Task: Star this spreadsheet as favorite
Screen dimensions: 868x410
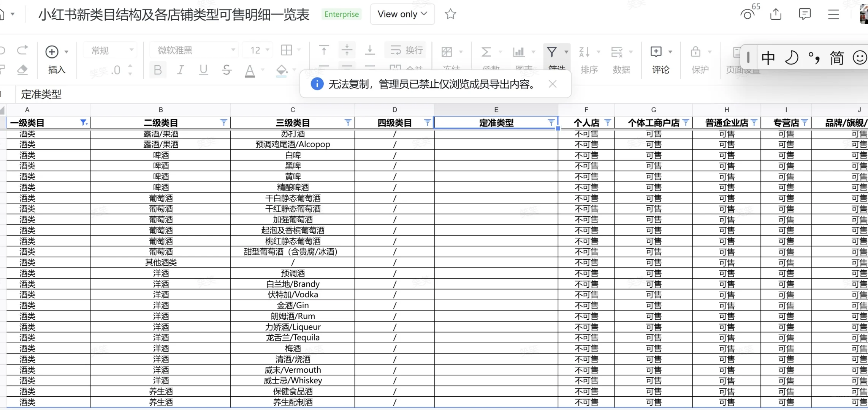Action: [450, 14]
